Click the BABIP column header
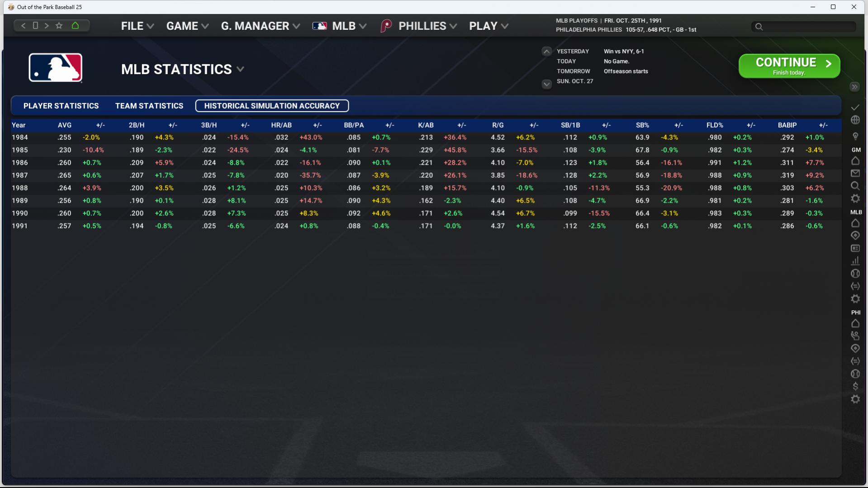868x488 pixels. tap(787, 125)
